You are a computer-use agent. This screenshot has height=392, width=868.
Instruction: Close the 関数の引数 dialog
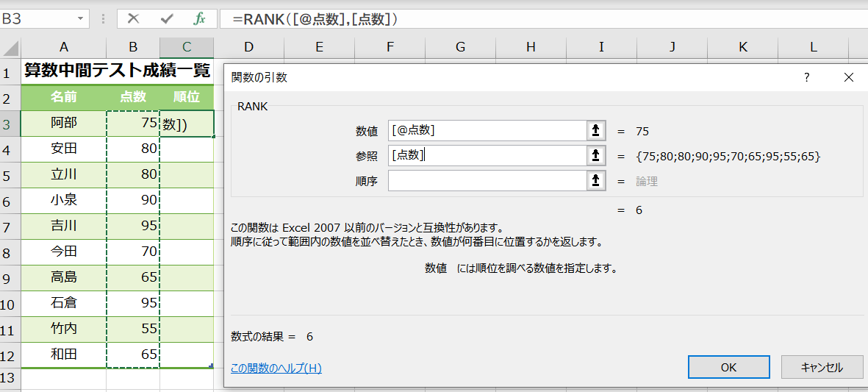tap(849, 77)
